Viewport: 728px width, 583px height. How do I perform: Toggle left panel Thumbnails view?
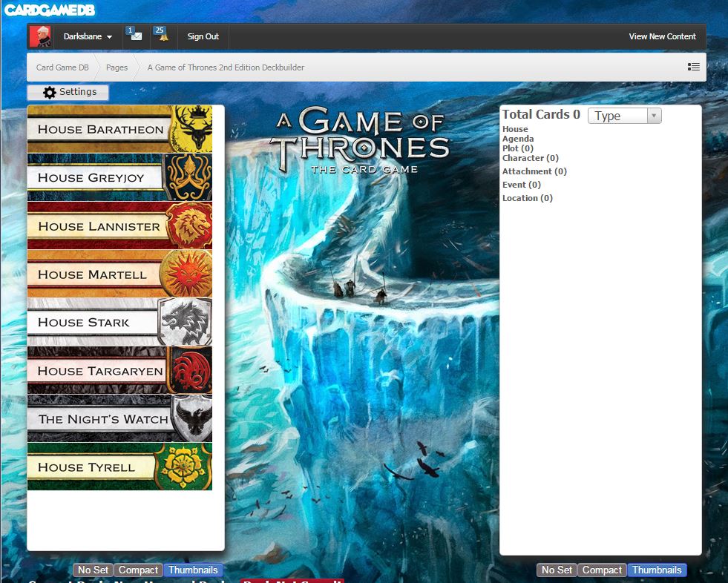click(x=193, y=570)
